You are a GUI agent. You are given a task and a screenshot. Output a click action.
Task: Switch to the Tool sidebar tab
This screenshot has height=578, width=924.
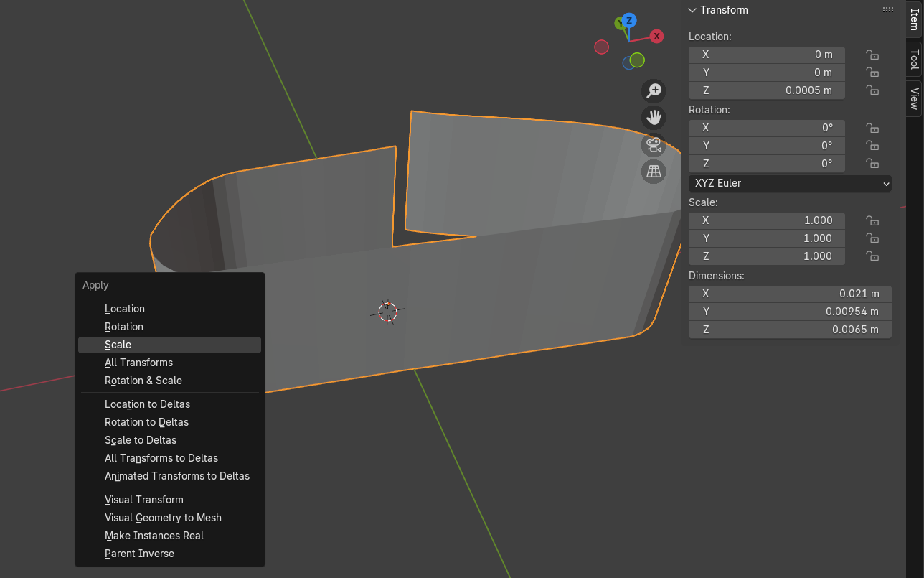tap(914, 59)
